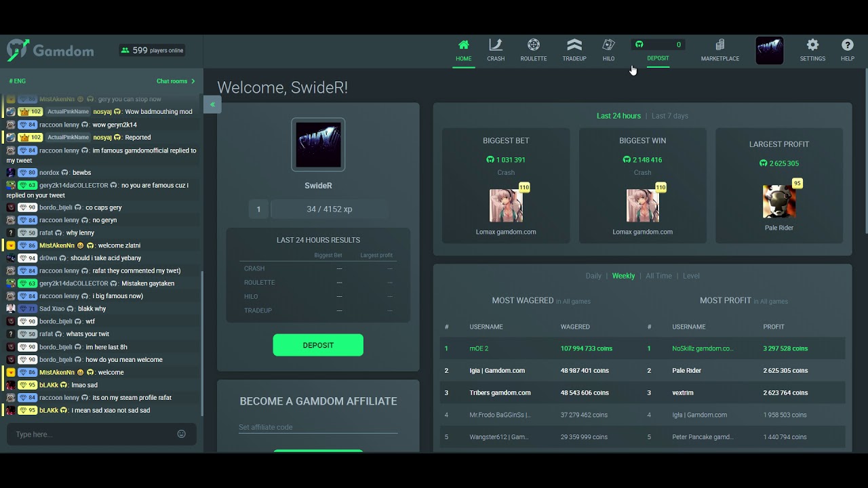This screenshot has height=488, width=868.
Task: Click nordox username in chat
Action: click(x=51, y=173)
